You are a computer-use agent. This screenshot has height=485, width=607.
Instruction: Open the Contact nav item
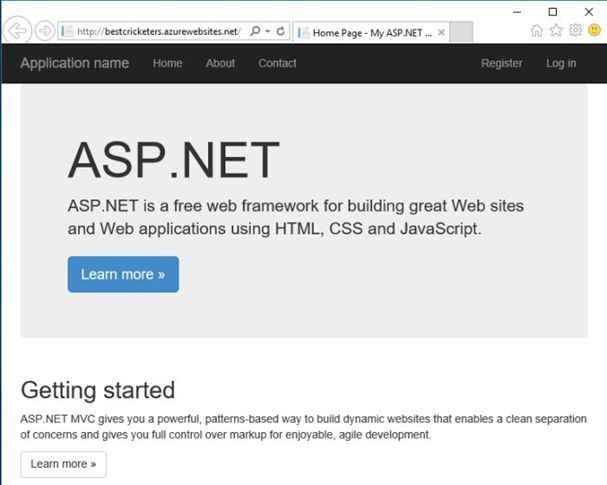pyautogui.click(x=277, y=63)
